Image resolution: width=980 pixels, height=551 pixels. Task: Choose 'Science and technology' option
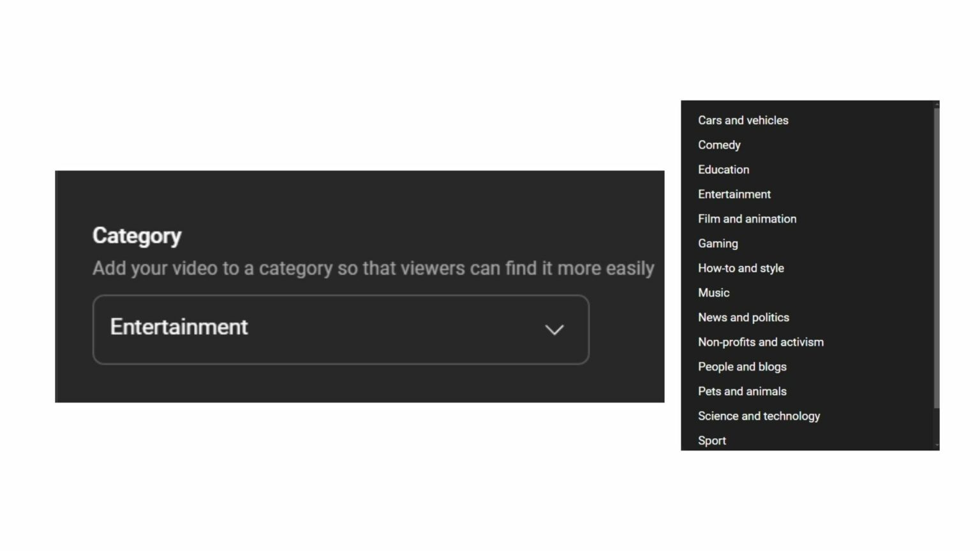pos(759,416)
